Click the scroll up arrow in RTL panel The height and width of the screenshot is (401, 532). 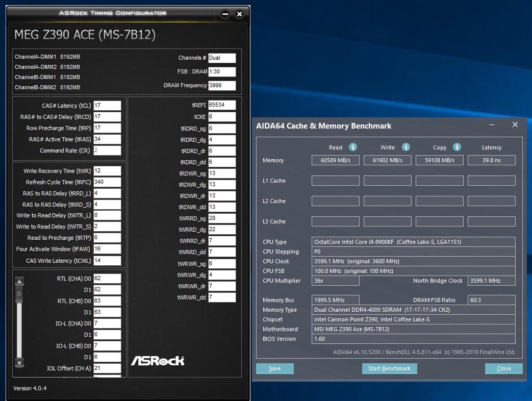click(19, 281)
